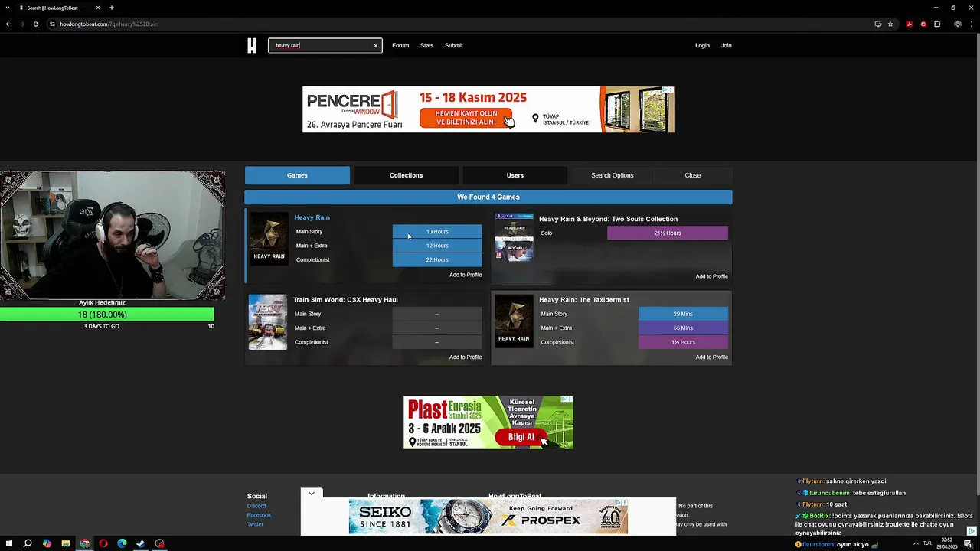
Task: Open Steam from the taskbar
Action: [x=141, y=543]
